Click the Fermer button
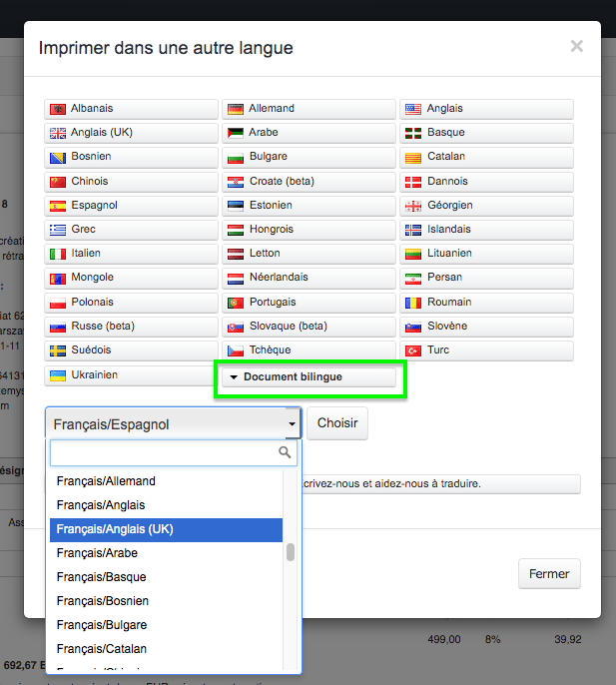 point(549,573)
